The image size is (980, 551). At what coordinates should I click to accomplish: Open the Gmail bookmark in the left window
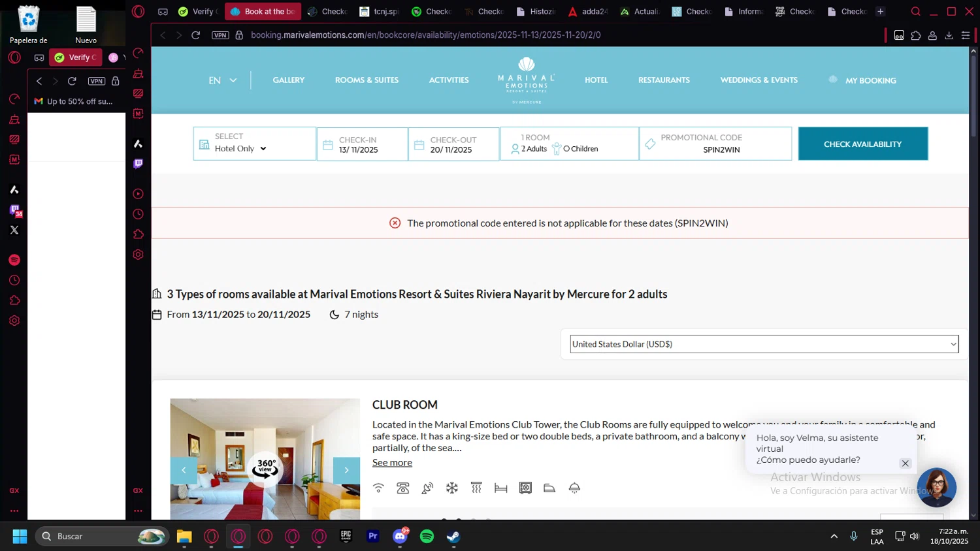(x=73, y=101)
